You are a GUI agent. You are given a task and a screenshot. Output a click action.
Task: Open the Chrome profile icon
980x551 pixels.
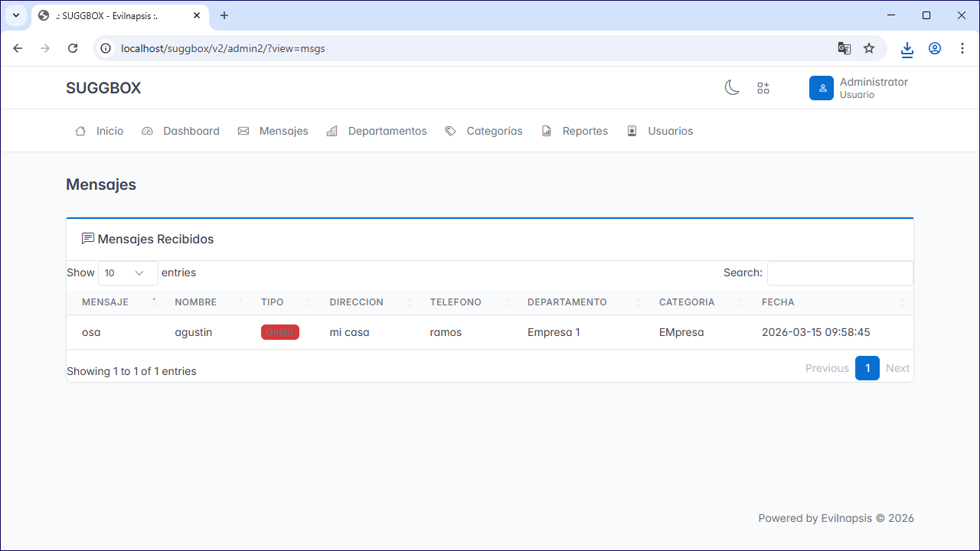[935, 48]
